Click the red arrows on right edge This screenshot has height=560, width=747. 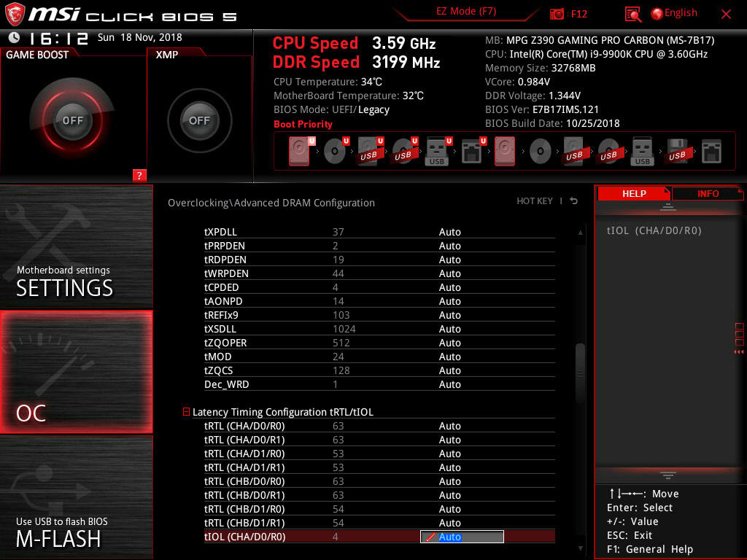(x=738, y=352)
